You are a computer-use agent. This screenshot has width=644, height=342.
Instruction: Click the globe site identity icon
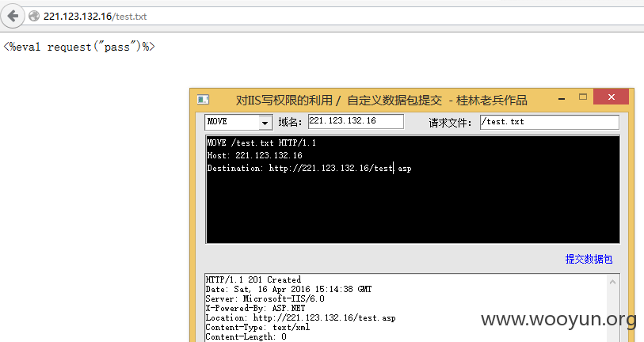[x=34, y=16]
